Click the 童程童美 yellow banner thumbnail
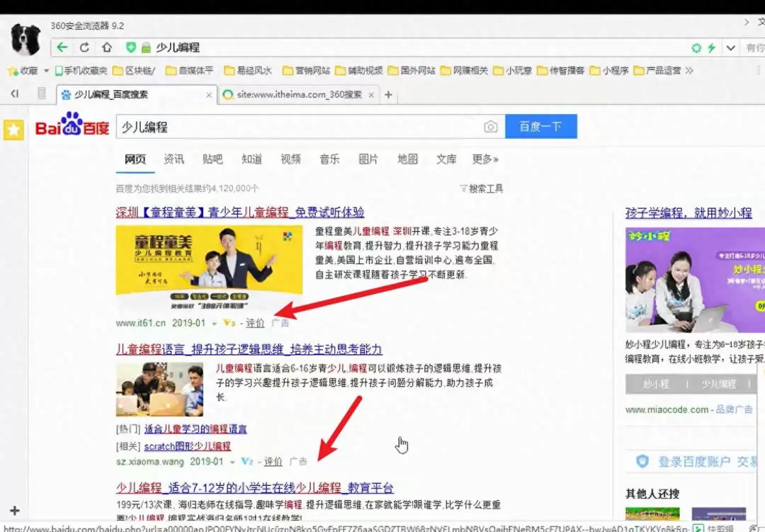Viewport: 765px width, 532px height. pyautogui.click(x=209, y=268)
